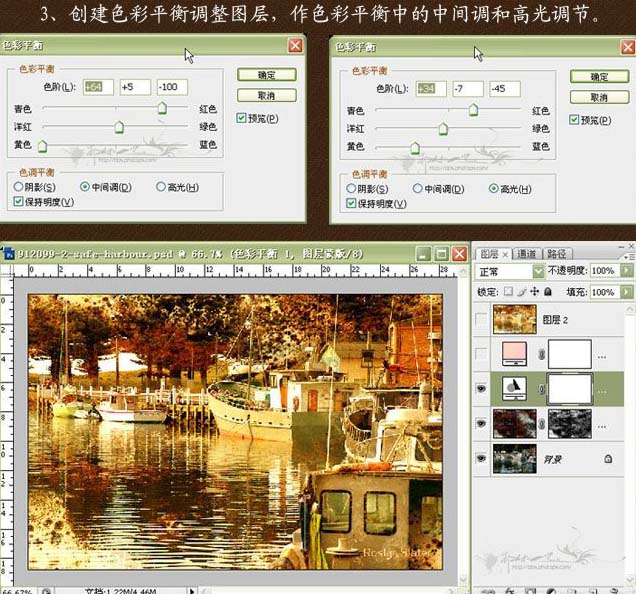Image resolution: width=636 pixels, height=594 pixels.
Task: Expand the fill 100% slider arrow
Action: [x=627, y=292]
